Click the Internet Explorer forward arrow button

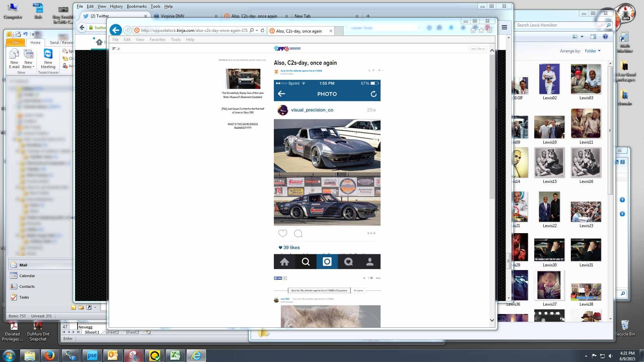pyautogui.click(x=127, y=31)
